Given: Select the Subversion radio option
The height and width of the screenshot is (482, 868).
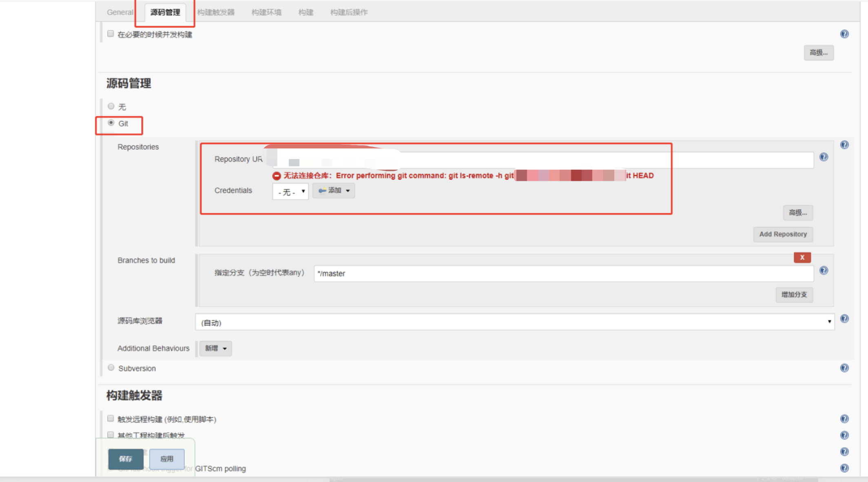Looking at the screenshot, I should (111, 367).
